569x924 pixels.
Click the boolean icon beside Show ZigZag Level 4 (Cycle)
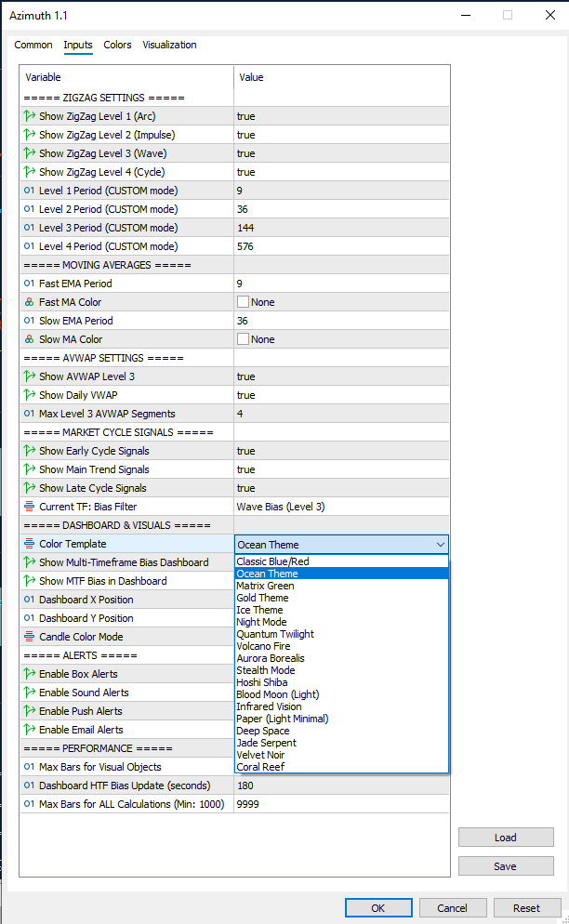tap(30, 172)
